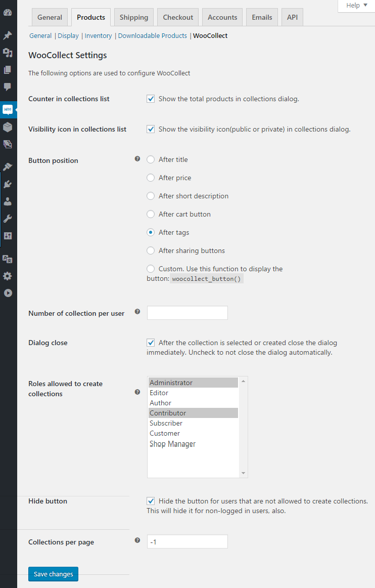375x588 pixels.
Task: Click the roles list scroll up arrow
Action: pos(243,381)
